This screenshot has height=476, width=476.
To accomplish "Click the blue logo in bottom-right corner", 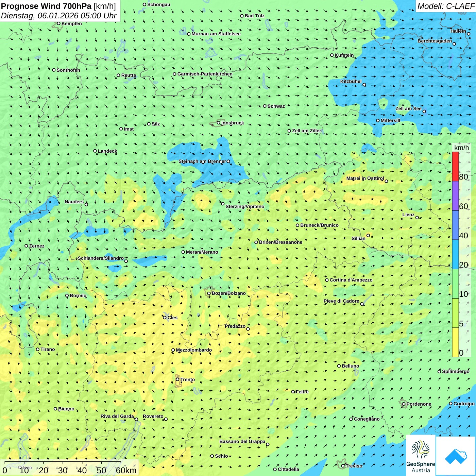I will 456,456.
